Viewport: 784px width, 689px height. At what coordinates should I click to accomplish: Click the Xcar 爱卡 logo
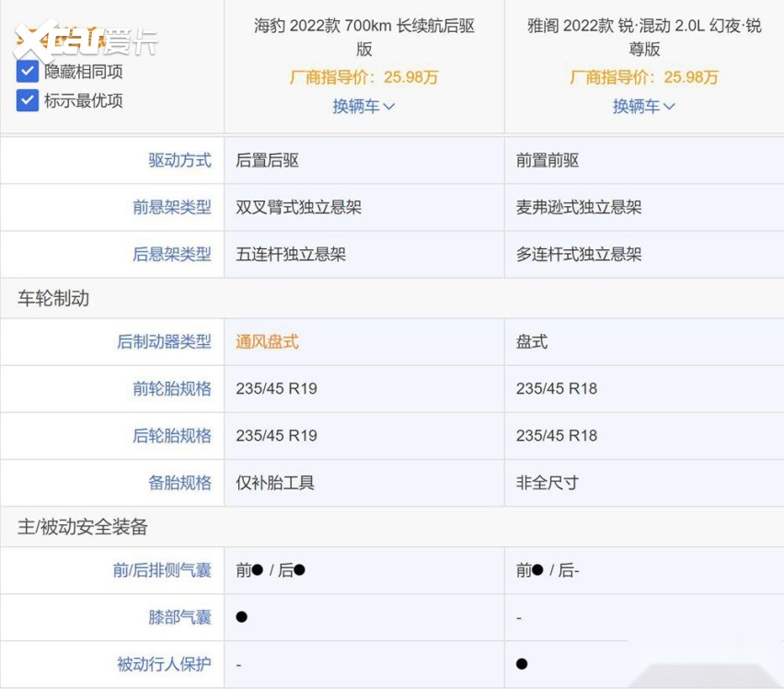click(x=85, y=39)
